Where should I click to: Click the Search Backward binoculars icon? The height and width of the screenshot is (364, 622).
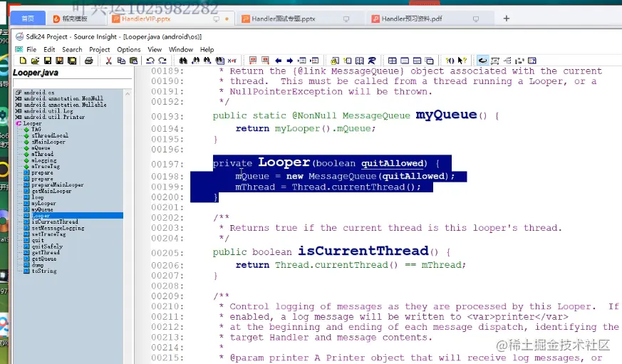point(195,61)
